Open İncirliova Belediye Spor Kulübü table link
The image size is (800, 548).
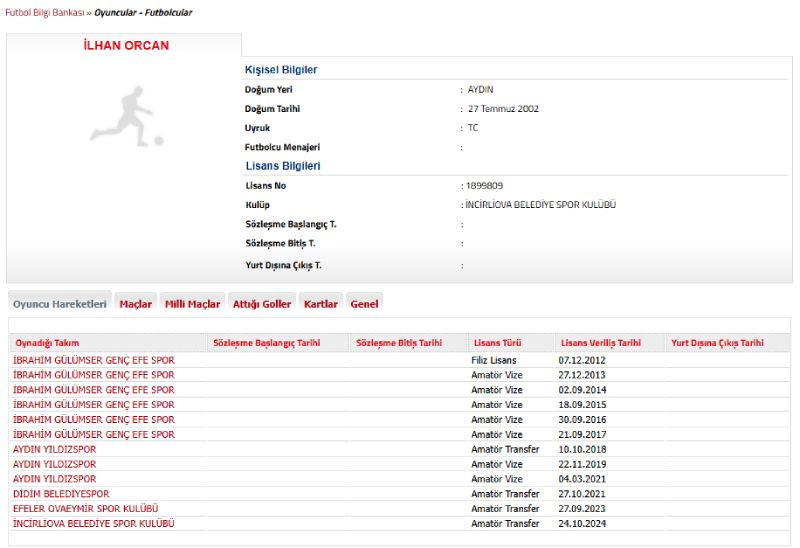pyautogui.click(x=94, y=524)
